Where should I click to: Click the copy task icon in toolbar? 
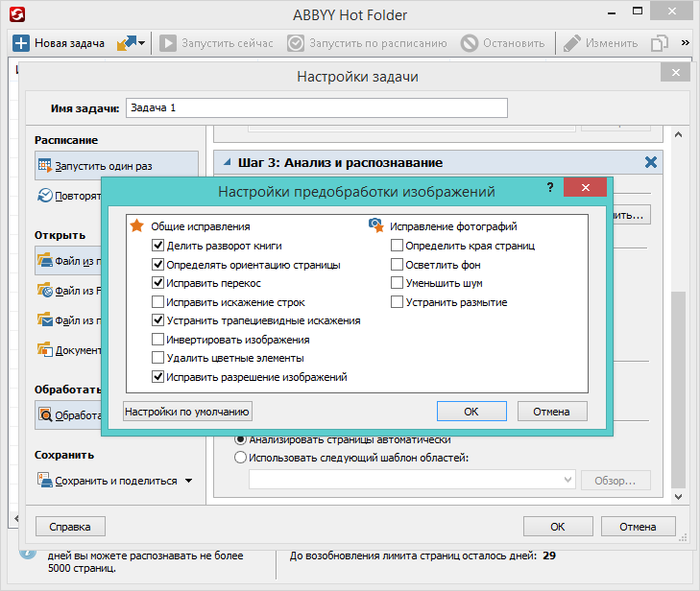click(x=660, y=43)
